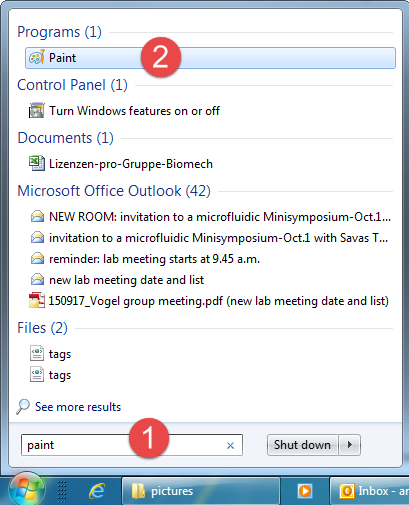
Task: Open the second tags file
Action: pyautogui.click(x=60, y=375)
